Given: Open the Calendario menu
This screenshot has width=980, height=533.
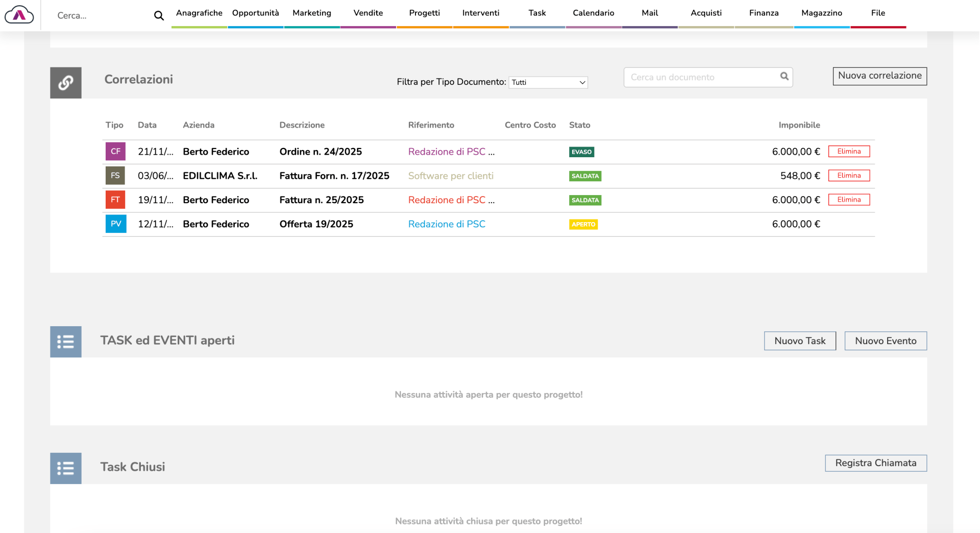Looking at the screenshot, I should click(x=593, y=13).
